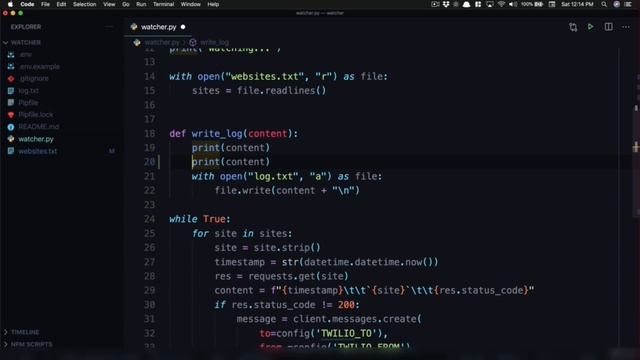Click the M modified badge on websites.txt
This screenshot has width=640, height=360.
click(x=111, y=151)
